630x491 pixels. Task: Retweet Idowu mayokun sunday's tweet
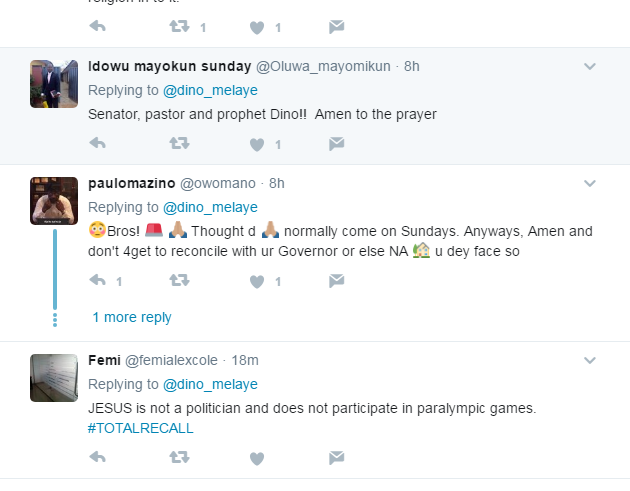click(179, 144)
